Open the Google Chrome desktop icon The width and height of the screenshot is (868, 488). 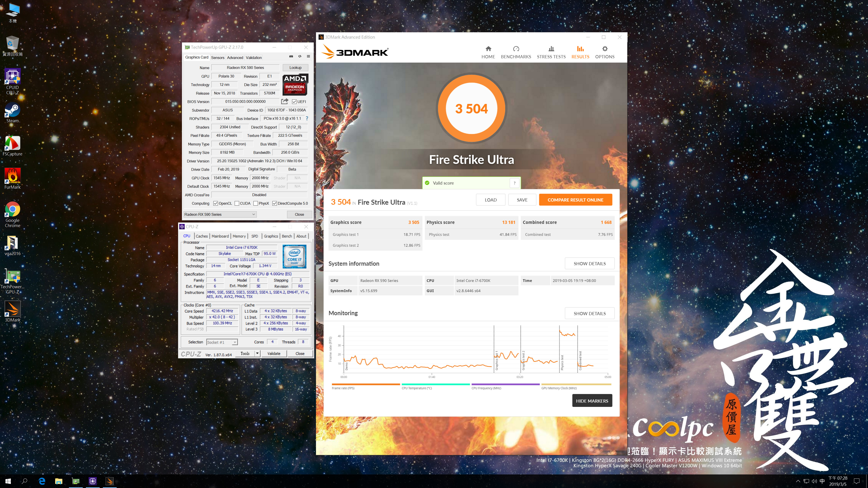point(12,215)
